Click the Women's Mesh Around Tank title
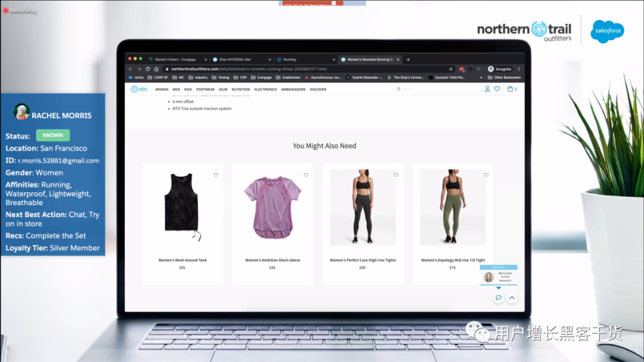 coord(182,260)
